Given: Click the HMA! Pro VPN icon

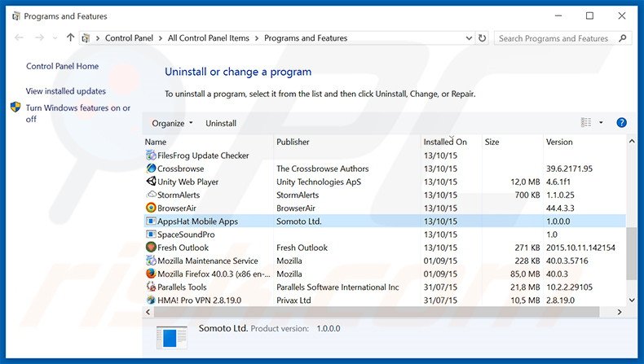Looking at the screenshot, I should tap(151, 300).
